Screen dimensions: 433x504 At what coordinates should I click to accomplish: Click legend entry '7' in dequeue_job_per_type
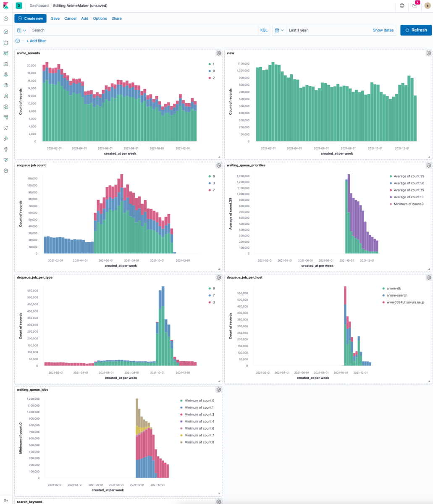click(211, 295)
